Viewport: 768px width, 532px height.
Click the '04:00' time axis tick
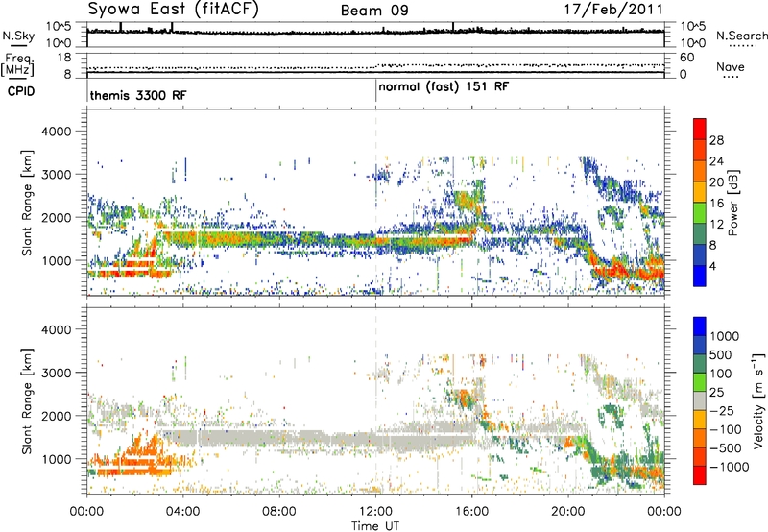coord(183,512)
